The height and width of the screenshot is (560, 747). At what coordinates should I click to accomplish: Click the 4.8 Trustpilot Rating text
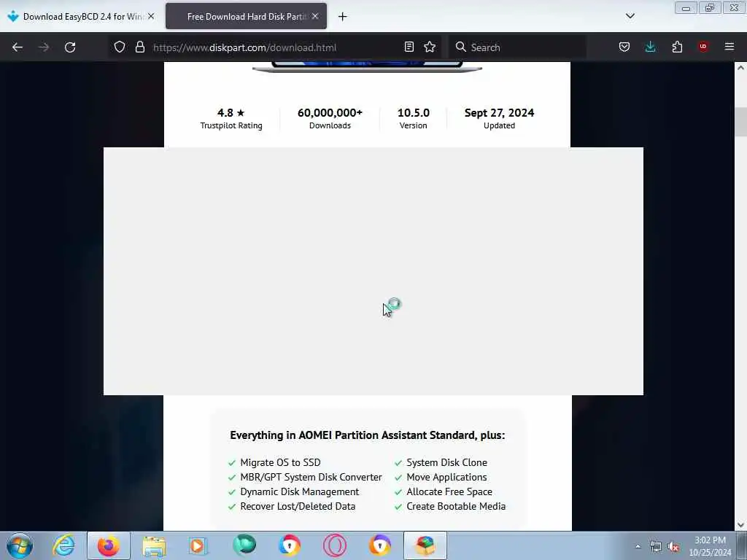pos(231,119)
